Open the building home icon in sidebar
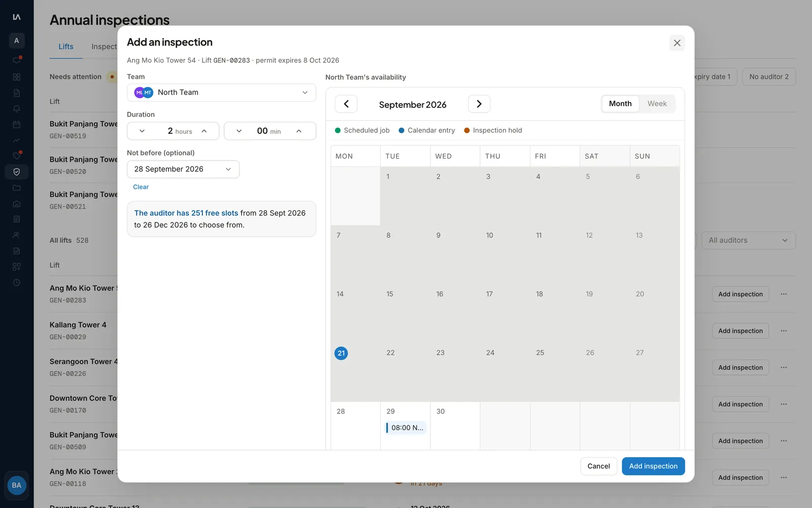Viewport: 812px width, 508px height. tap(16, 204)
